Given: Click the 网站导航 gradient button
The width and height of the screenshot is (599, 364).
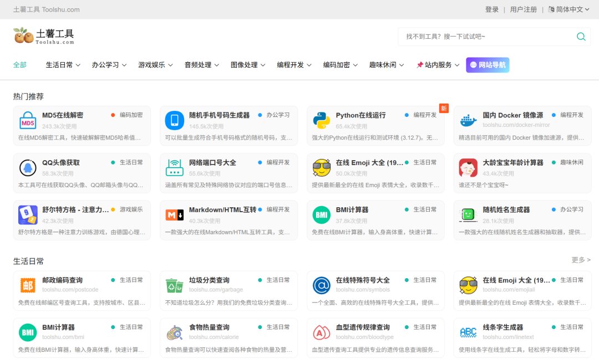Looking at the screenshot, I should click(x=488, y=65).
